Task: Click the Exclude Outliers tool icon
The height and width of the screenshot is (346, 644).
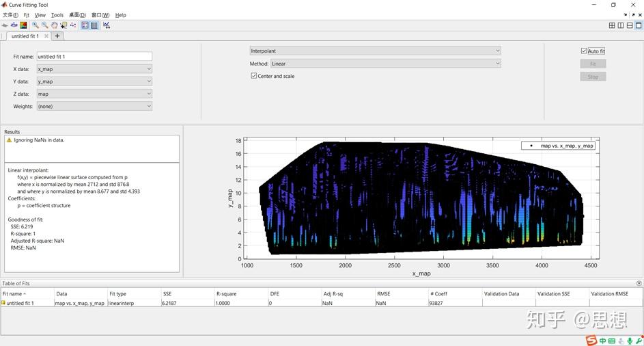Action: click(72, 25)
